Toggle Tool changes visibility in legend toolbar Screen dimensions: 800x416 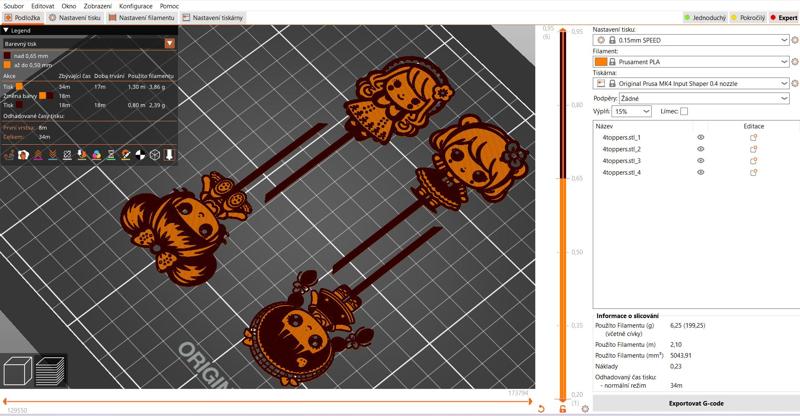(x=82, y=155)
